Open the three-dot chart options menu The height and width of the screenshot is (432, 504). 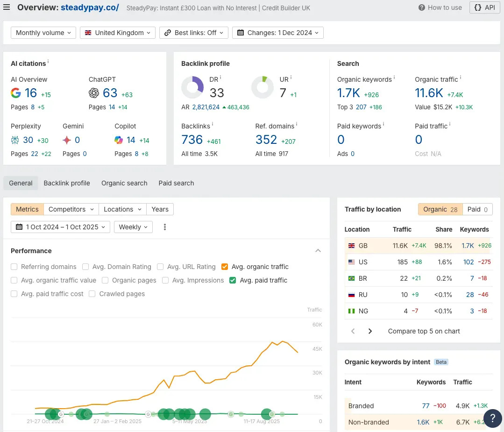point(164,227)
